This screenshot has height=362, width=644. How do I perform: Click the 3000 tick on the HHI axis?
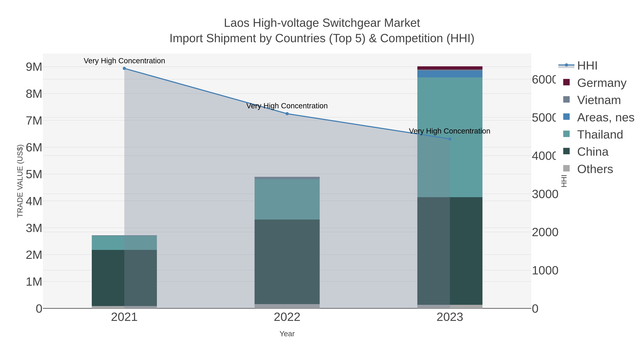[x=545, y=194]
